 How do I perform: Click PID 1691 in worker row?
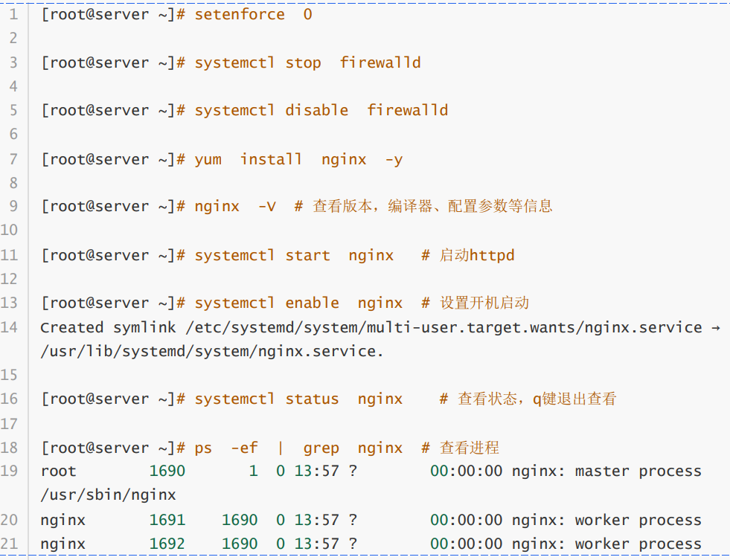(x=167, y=520)
